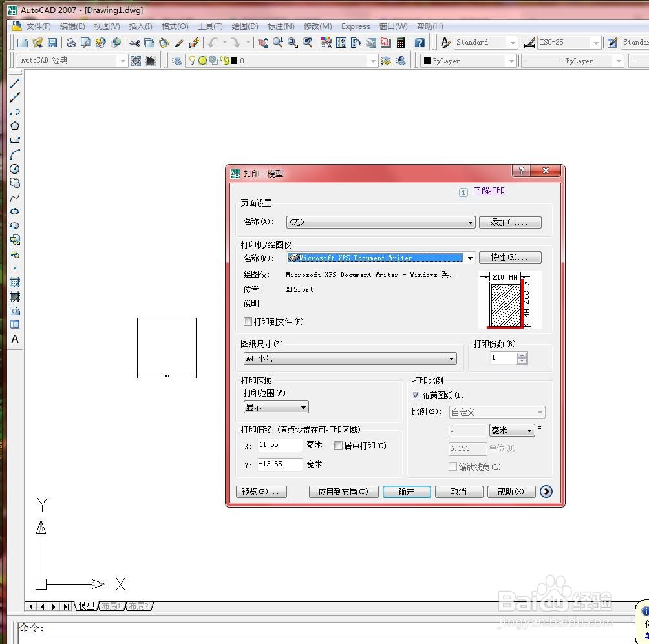Click the black layer color swatch

234,61
